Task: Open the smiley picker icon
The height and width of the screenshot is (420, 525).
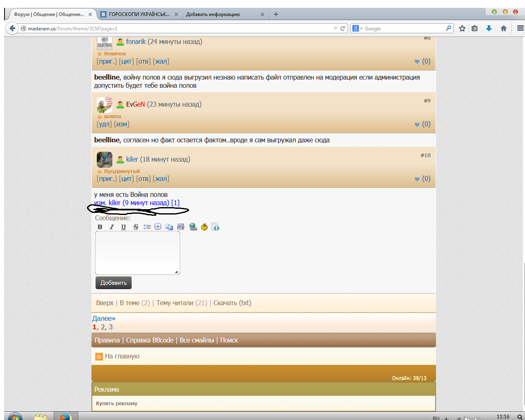Action: [204, 227]
